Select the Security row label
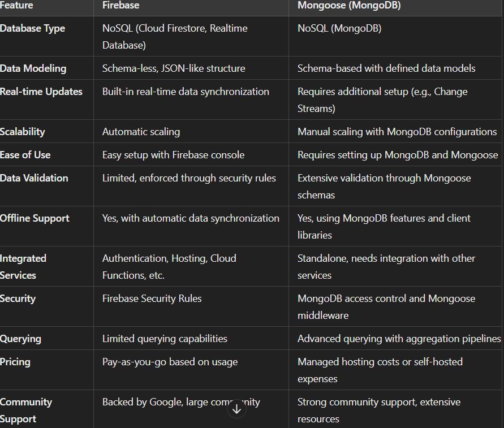This screenshot has height=428, width=504. [18, 299]
